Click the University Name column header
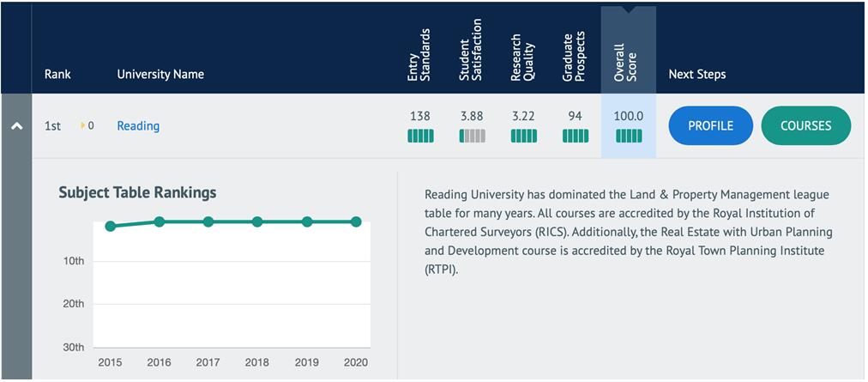868x382 pixels. 160,75
